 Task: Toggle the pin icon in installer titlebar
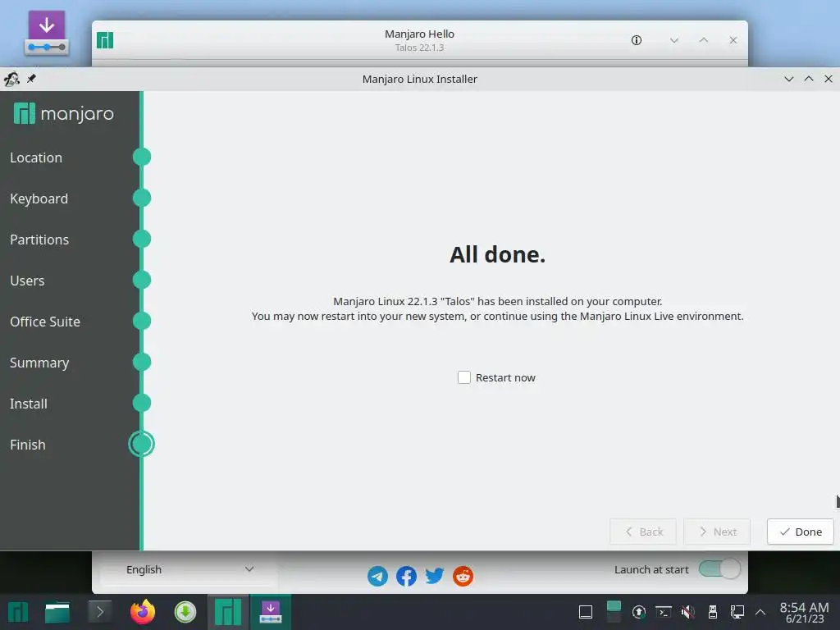(32, 79)
